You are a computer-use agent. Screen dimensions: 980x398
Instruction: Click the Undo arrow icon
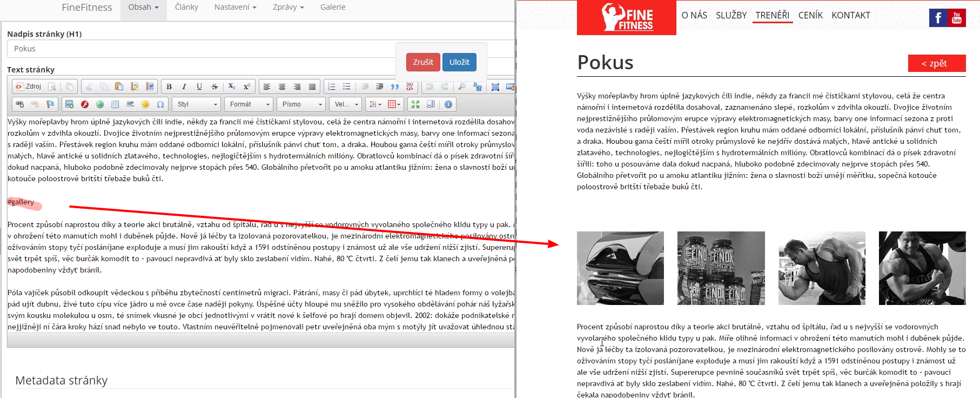[429, 87]
